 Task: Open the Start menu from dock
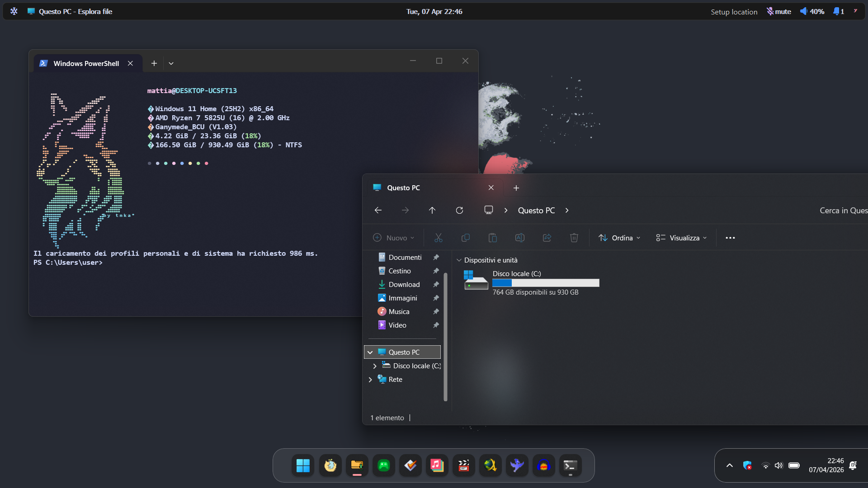coord(303,465)
